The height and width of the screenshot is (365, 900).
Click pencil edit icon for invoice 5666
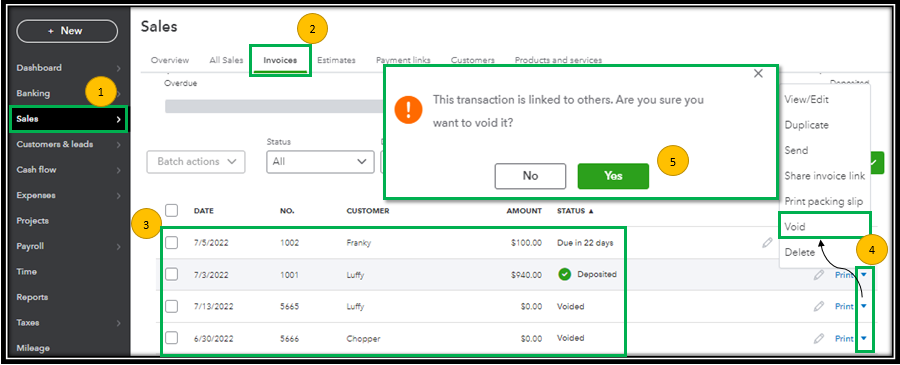(x=819, y=339)
